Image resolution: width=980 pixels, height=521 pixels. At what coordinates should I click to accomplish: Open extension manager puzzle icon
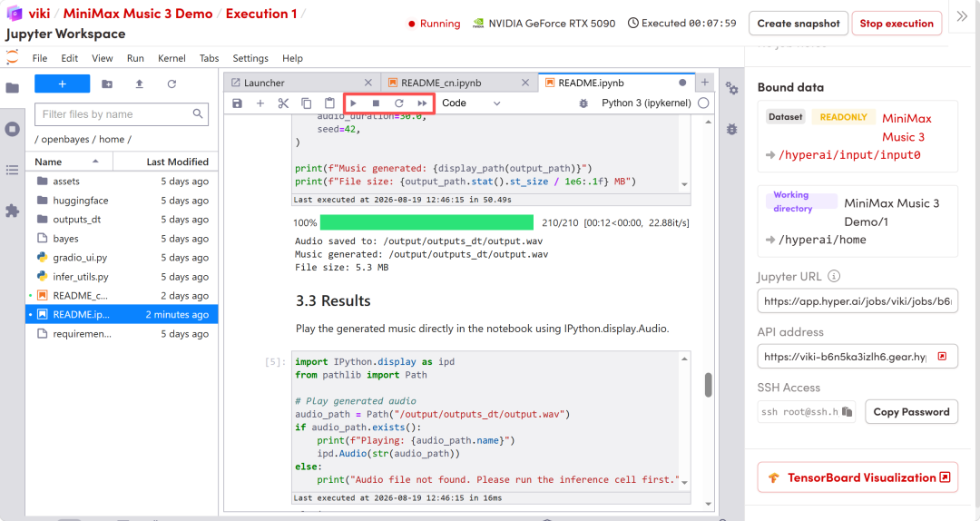click(x=13, y=211)
